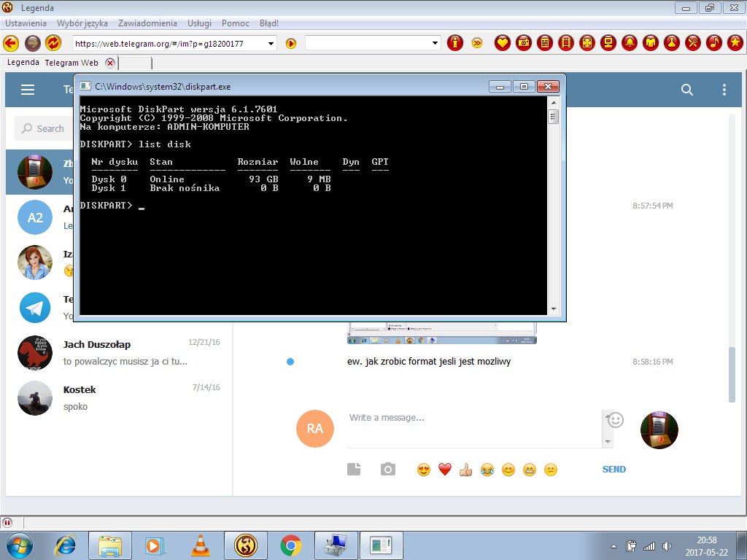Insert the red heart emoji
This screenshot has height=560, width=747.
[x=445, y=470]
